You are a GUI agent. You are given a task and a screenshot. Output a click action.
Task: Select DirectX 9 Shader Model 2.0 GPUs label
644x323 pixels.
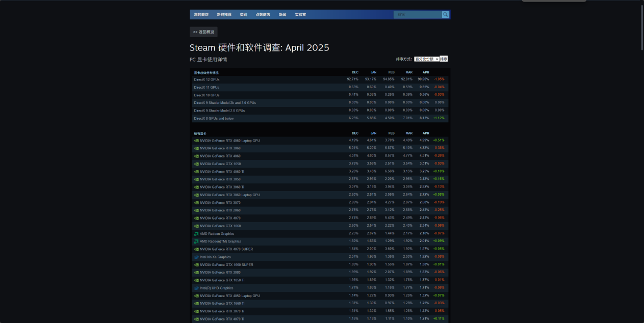tap(219, 111)
